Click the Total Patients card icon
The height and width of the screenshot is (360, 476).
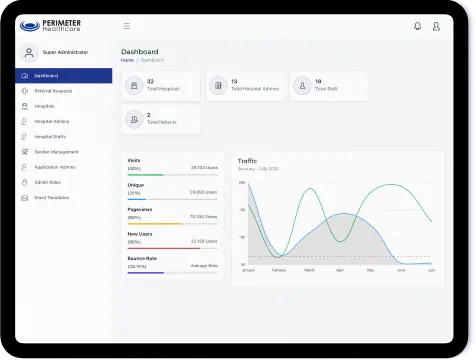pos(134,119)
